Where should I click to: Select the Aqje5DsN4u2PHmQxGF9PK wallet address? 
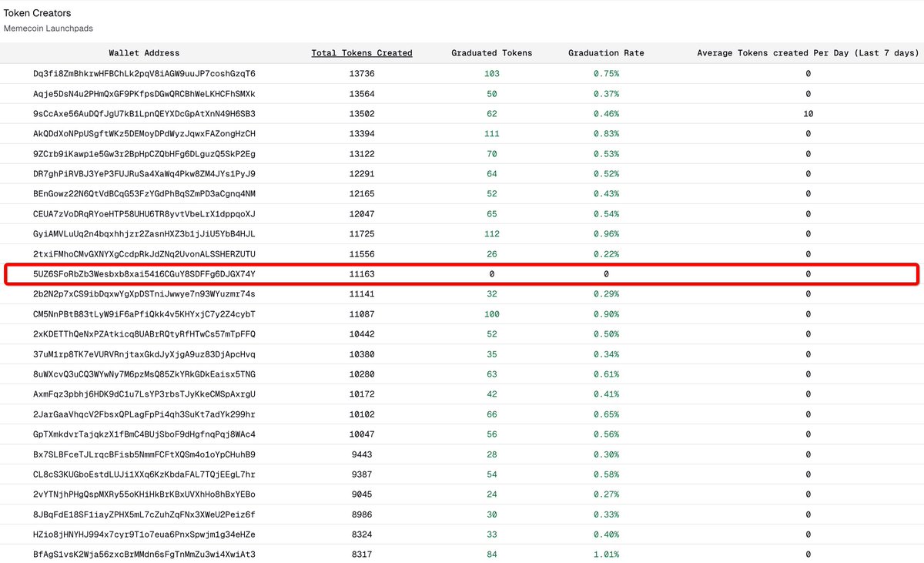click(144, 93)
